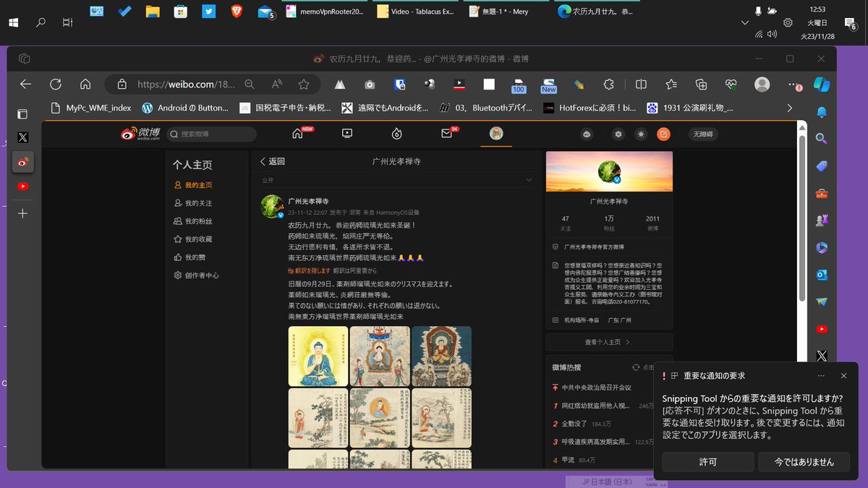This screenshot has width=868, height=488.
Task: Select 我的收藏 in sidebar
Action: pyautogui.click(x=193, y=239)
